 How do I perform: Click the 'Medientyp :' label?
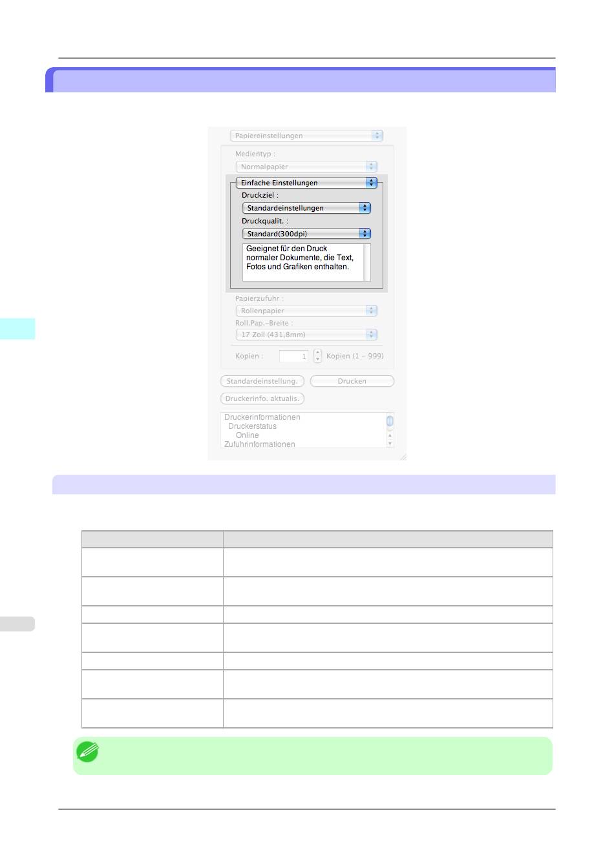pos(255,154)
